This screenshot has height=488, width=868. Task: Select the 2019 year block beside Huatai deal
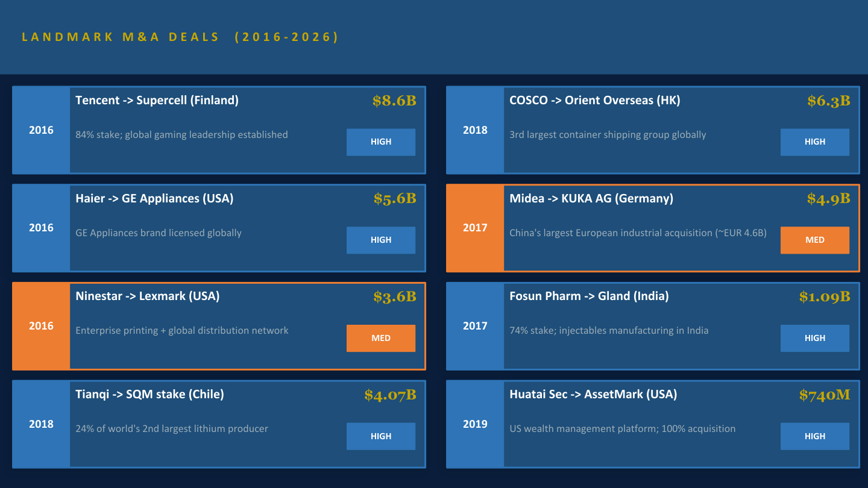point(475,424)
